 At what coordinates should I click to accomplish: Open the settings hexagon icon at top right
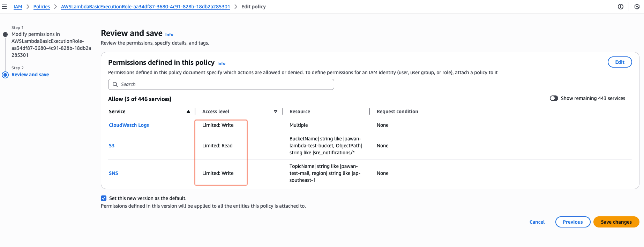point(637,7)
